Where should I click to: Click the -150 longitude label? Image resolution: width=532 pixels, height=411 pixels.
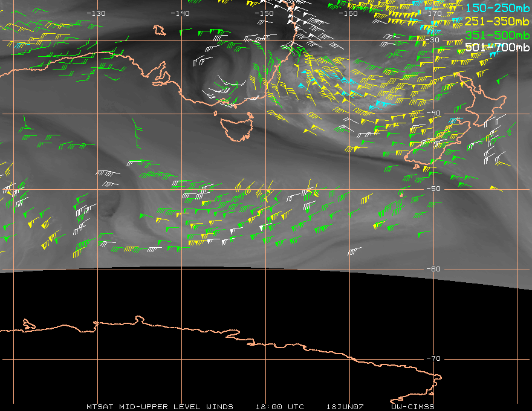(x=264, y=13)
